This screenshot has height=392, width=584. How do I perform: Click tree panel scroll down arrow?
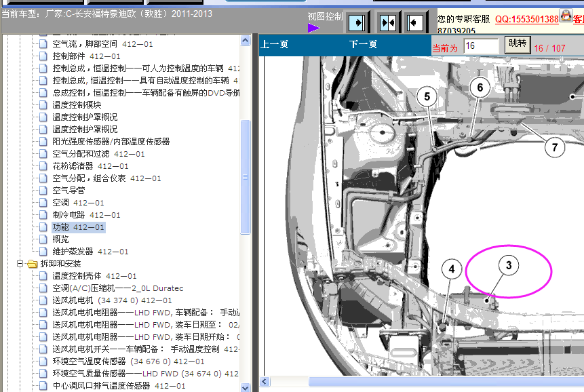click(245, 387)
